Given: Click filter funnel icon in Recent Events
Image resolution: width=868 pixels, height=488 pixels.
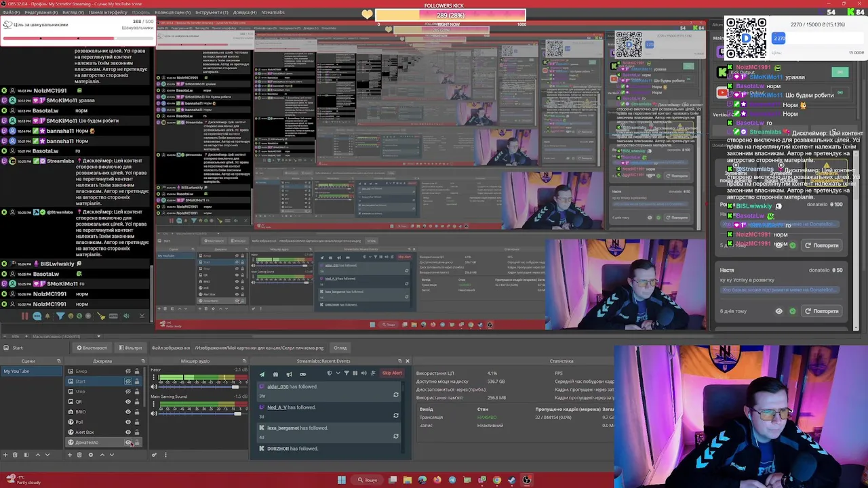Looking at the screenshot, I should coord(347,373).
